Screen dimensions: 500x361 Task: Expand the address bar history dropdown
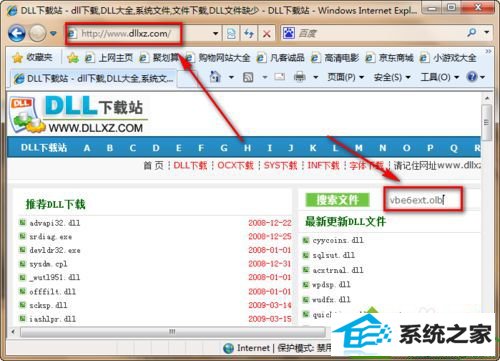click(x=215, y=34)
